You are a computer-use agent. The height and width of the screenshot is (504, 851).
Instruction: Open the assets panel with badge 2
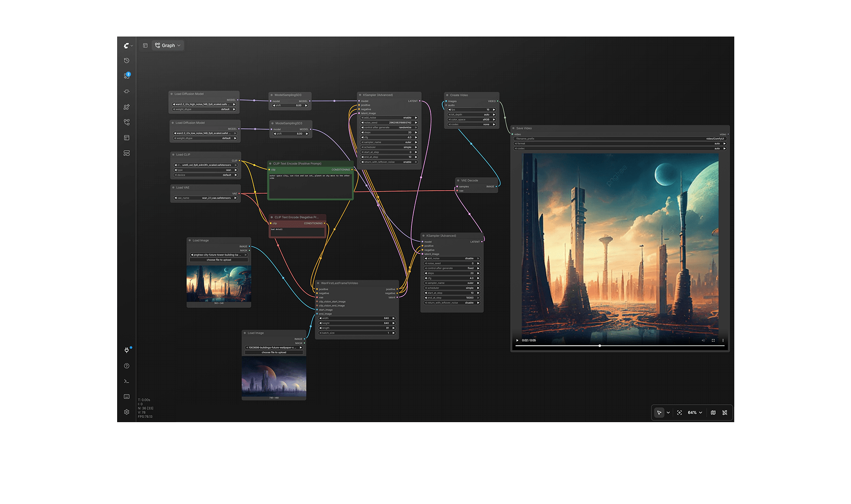click(x=127, y=76)
